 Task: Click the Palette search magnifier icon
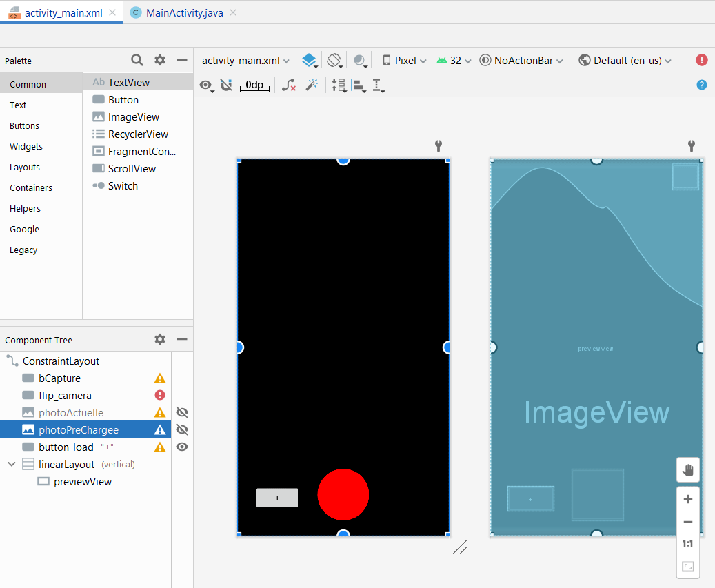[x=137, y=60]
